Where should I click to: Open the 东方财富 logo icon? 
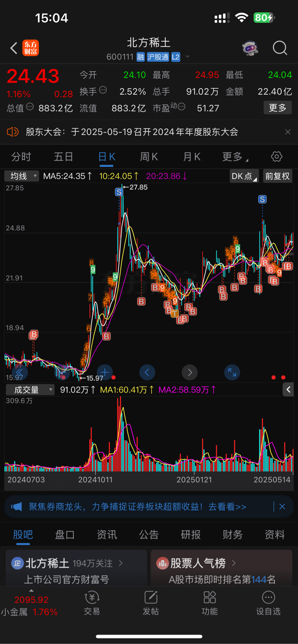31,48
